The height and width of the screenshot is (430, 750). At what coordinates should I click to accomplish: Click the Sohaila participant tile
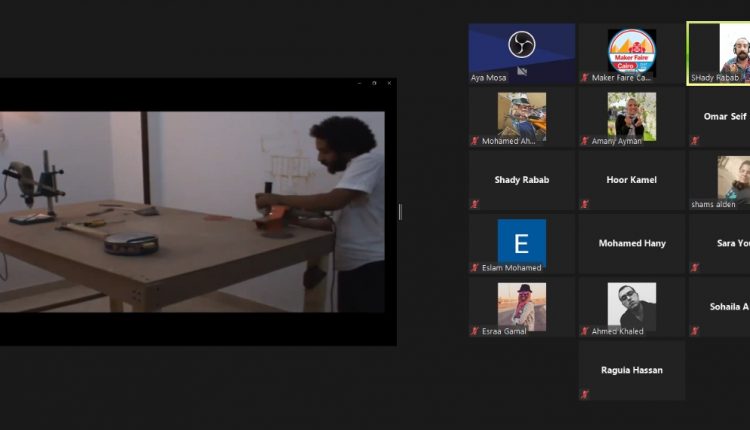coord(720,306)
